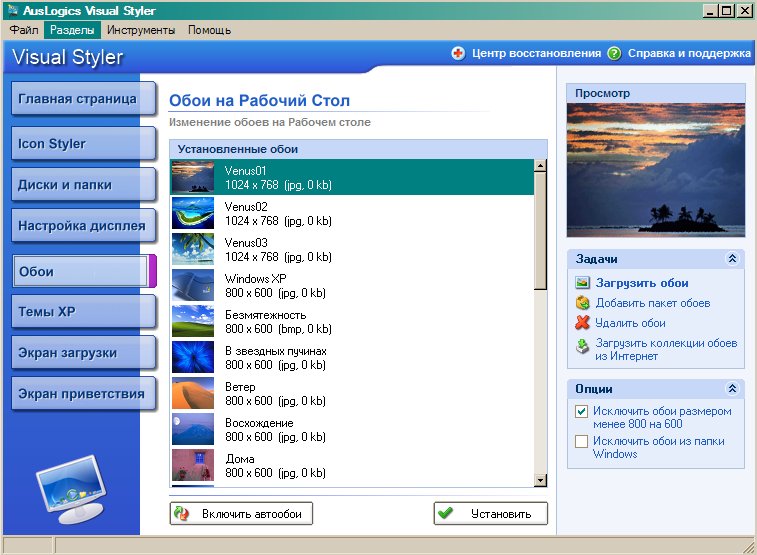Select the Обои sidebar section
The width and height of the screenshot is (757, 555).
pos(83,271)
